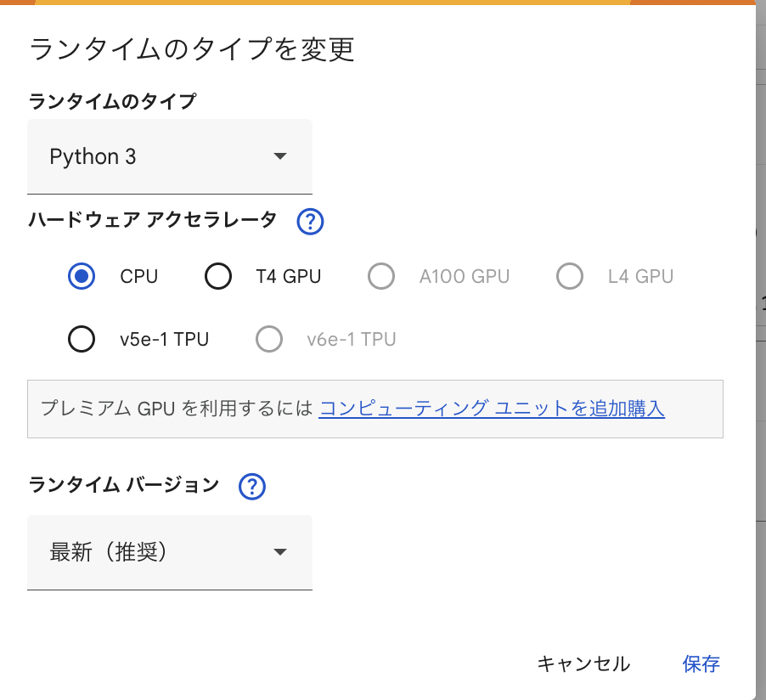Open the ハードウェア アクセラレータ help tooltip

pyautogui.click(x=310, y=222)
